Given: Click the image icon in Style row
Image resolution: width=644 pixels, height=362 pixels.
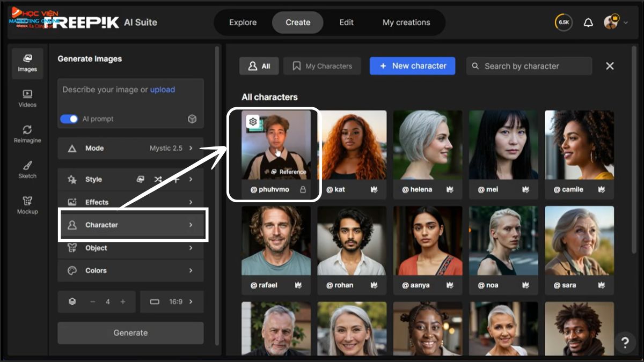Looking at the screenshot, I should click(140, 179).
